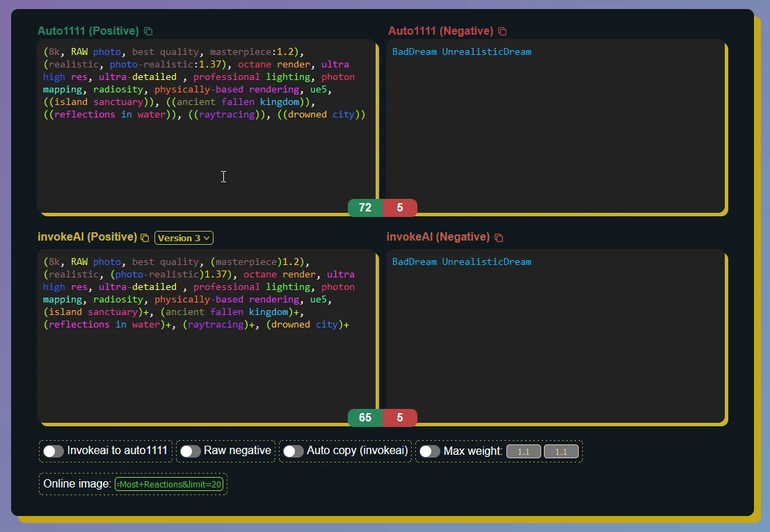Edit the first Max weight 1.1 field
This screenshot has height=532, width=770.
point(524,451)
